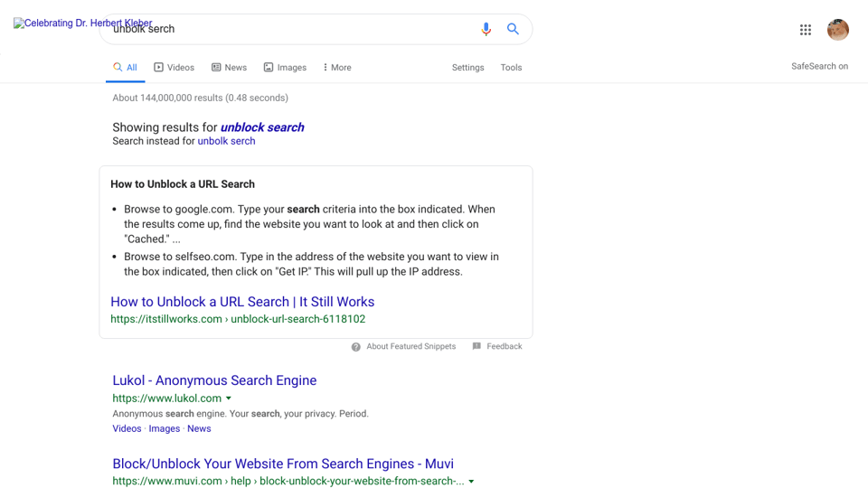Viewport: 868px width, 488px height.
Task: Open the Google apps grid icon
Action: click(806, 30)
